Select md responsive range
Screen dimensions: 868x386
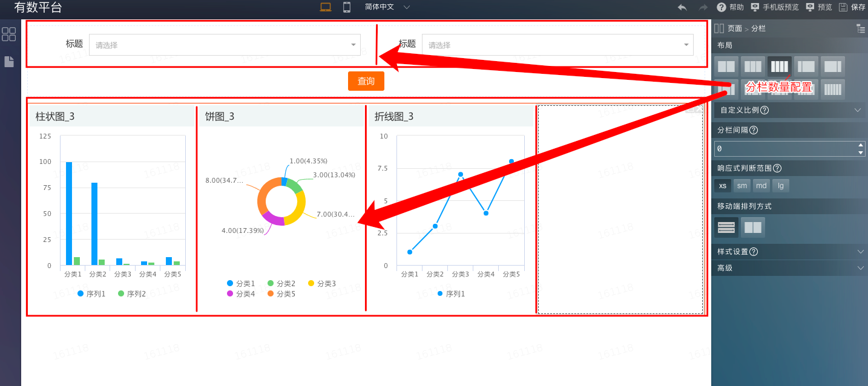(x=761, y=186)
